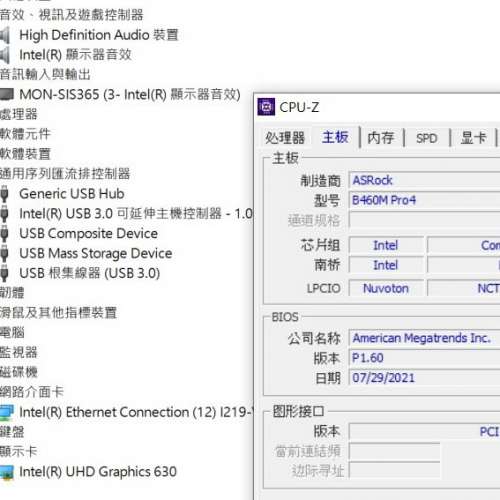
Task: Switch to the 显卡 tab in CPU-Z
Action: point(473,138)
